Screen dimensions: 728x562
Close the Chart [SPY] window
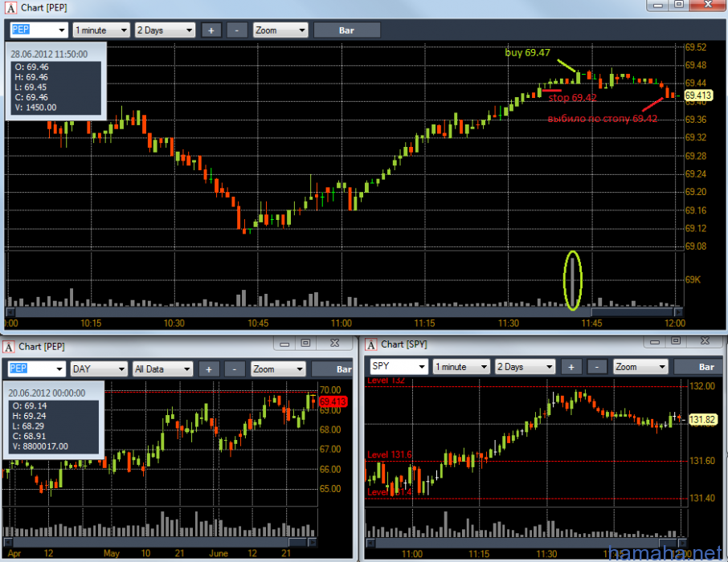[x=705, y=341]
